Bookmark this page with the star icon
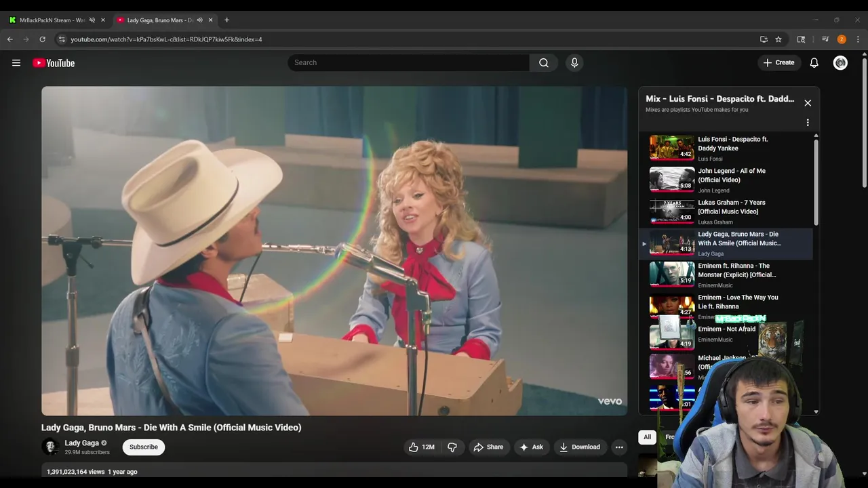This screenshot has height=488, width=868. pos(778,39)
